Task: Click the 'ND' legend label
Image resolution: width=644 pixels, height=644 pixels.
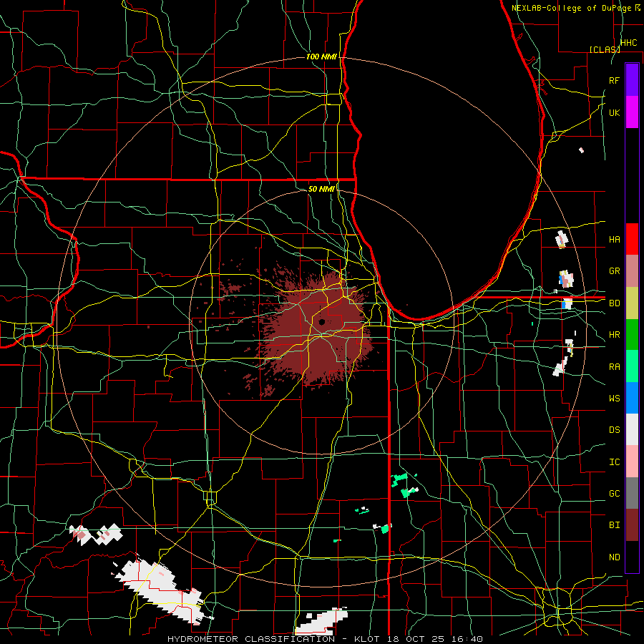Action: [x=614, y=557]
